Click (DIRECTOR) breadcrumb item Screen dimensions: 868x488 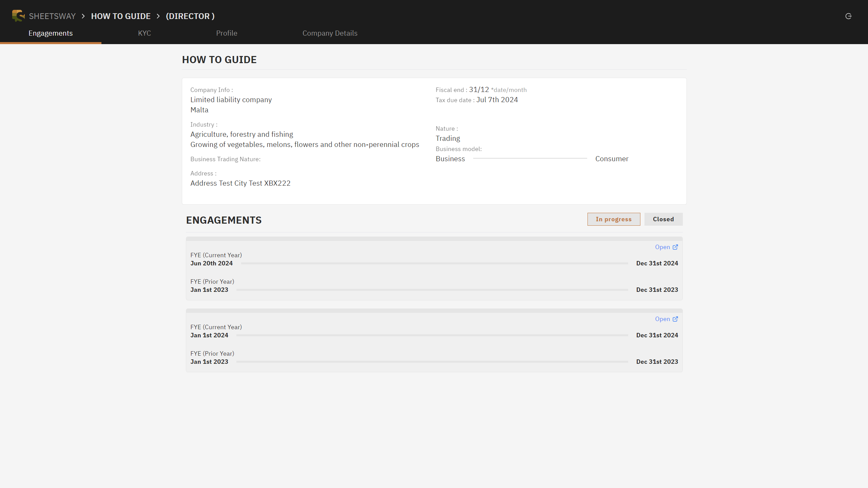pos(190,16)
